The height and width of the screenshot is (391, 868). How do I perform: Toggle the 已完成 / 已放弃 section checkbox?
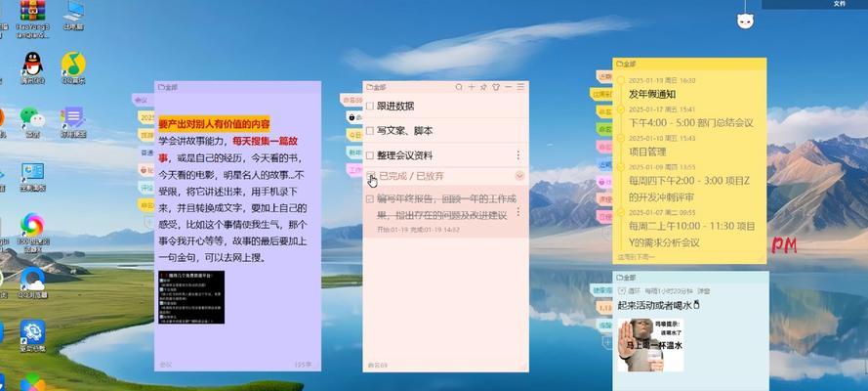coord(370,176)
